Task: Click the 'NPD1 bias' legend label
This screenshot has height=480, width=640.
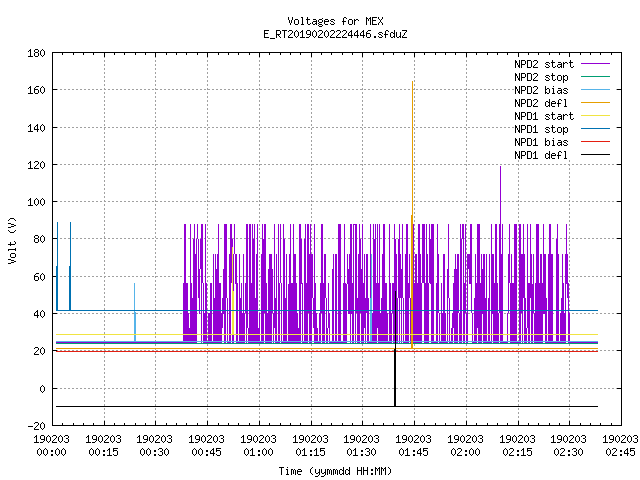Action: (541, 142)
